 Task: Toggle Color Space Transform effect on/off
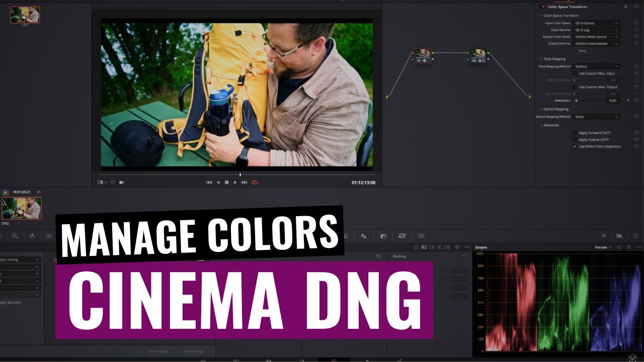[543, 7]
